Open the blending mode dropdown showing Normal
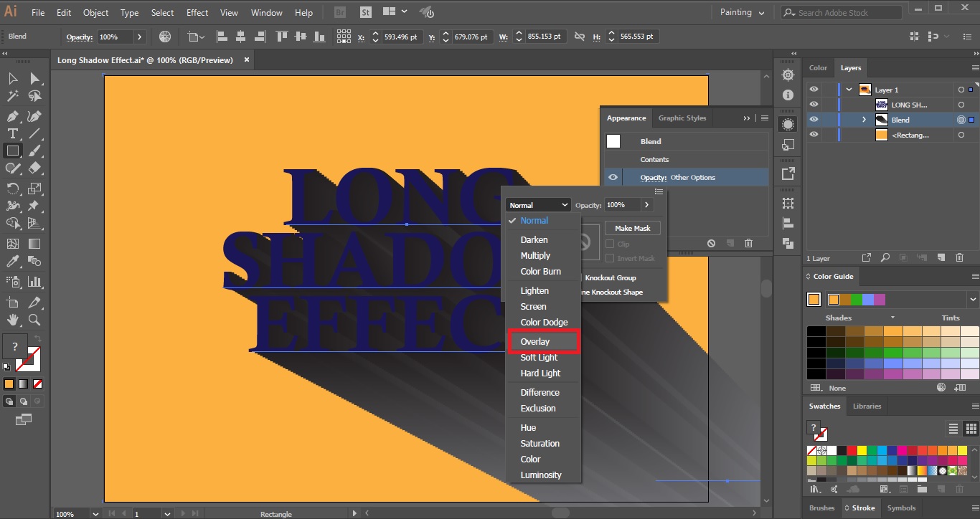Screen dimensions: 980x519 click(x=538, y=204)
